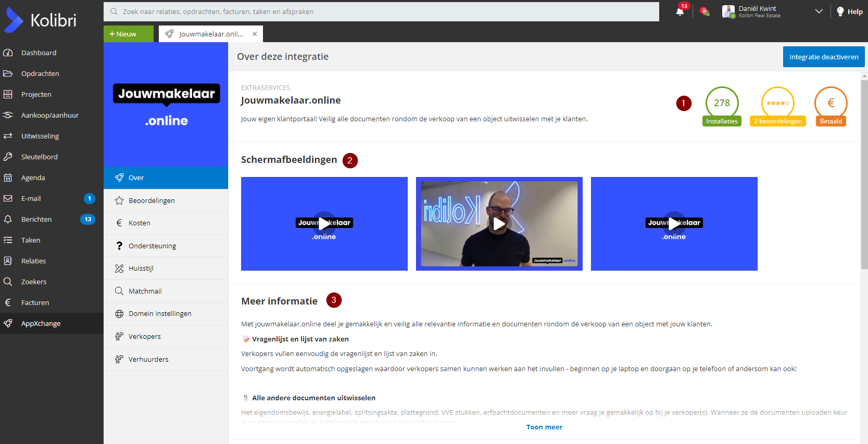The image size is (868, 444).
Task: Click the Help lightbulb icon
Action: pyautogui.click(x=840, y=11)
